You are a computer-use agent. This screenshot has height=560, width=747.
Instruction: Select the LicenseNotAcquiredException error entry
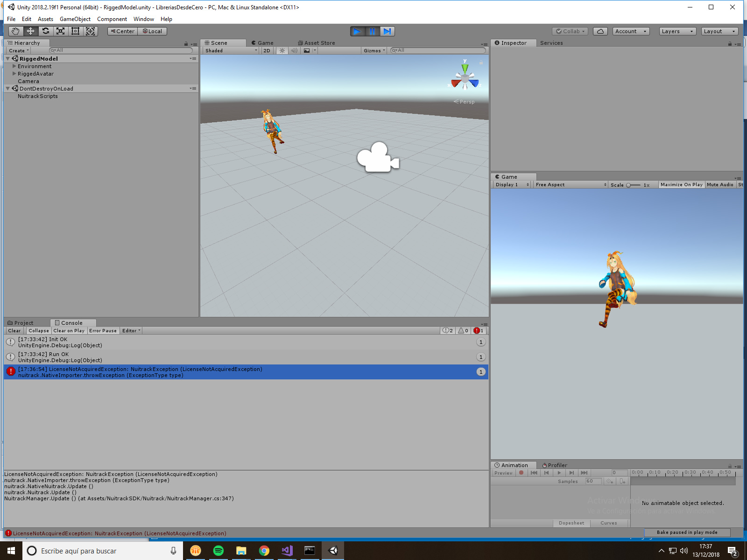pos(246,372)
